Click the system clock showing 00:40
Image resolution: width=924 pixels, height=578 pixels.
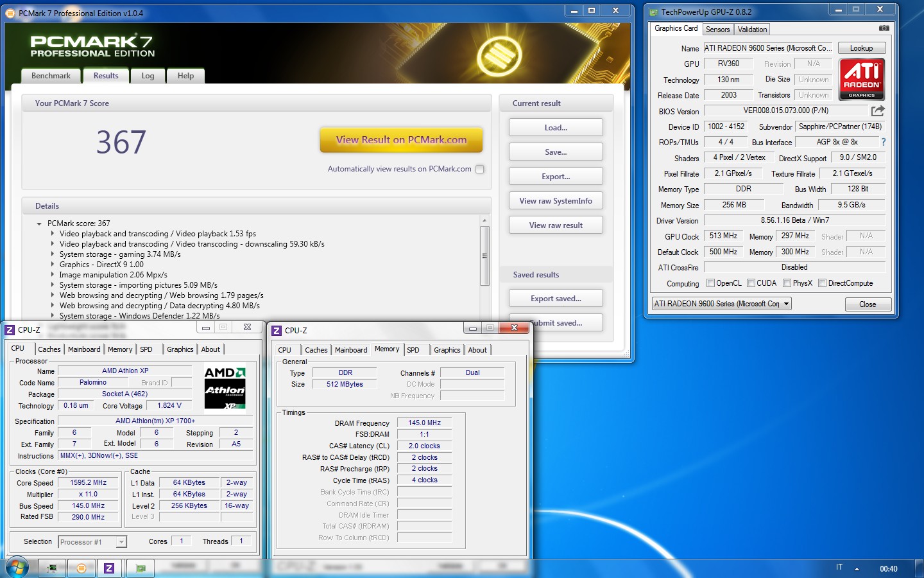889,568
